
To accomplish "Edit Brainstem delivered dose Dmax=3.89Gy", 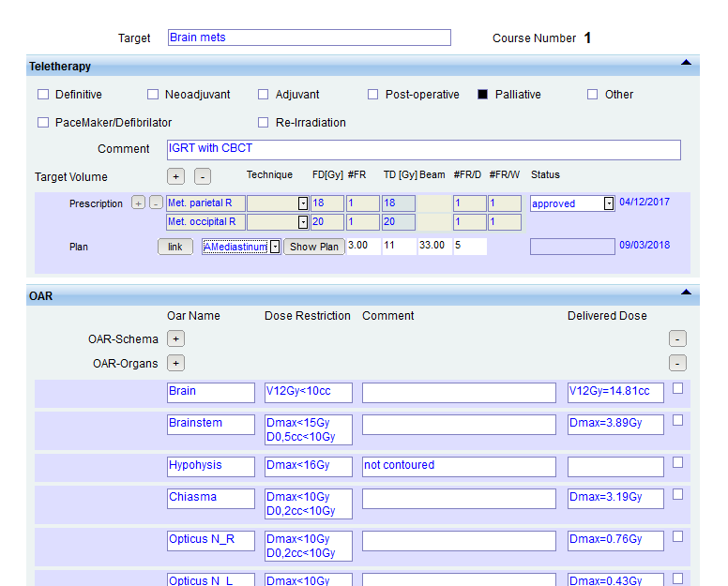I will pos(615,425).
